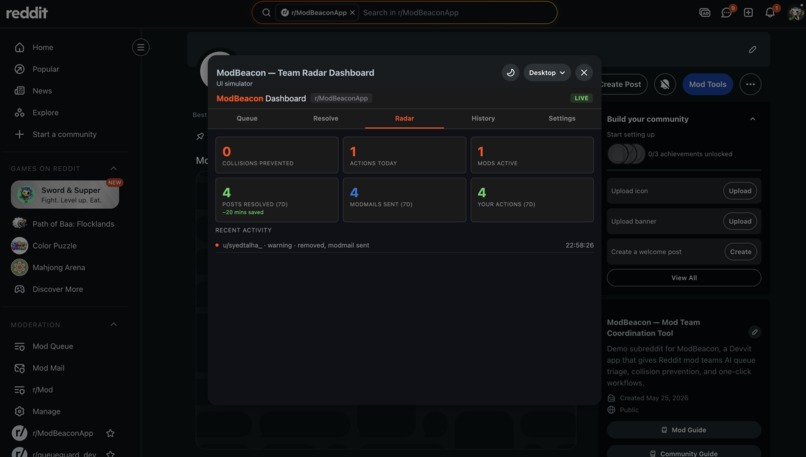
Task: Open the Desktop view dropdown
Action: click(x=547, y=72)
